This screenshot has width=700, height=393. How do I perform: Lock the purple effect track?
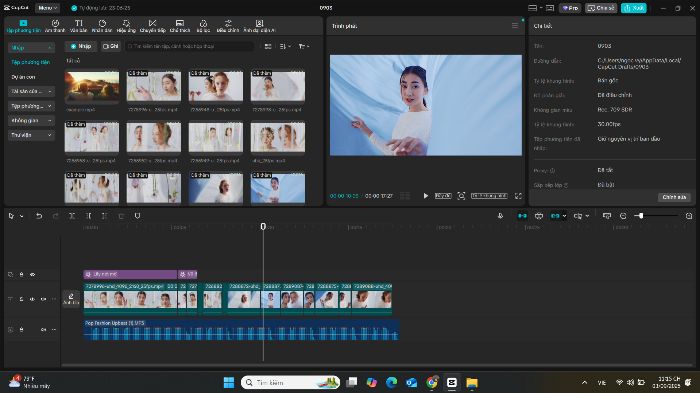click(x=21, y=274)
